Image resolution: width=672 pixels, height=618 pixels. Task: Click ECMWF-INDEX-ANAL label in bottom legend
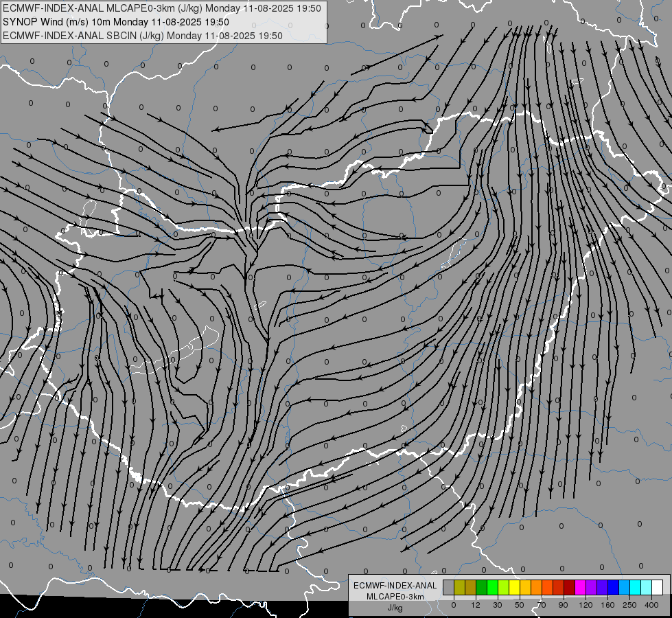pyautogui.click(x=395, y=586)
